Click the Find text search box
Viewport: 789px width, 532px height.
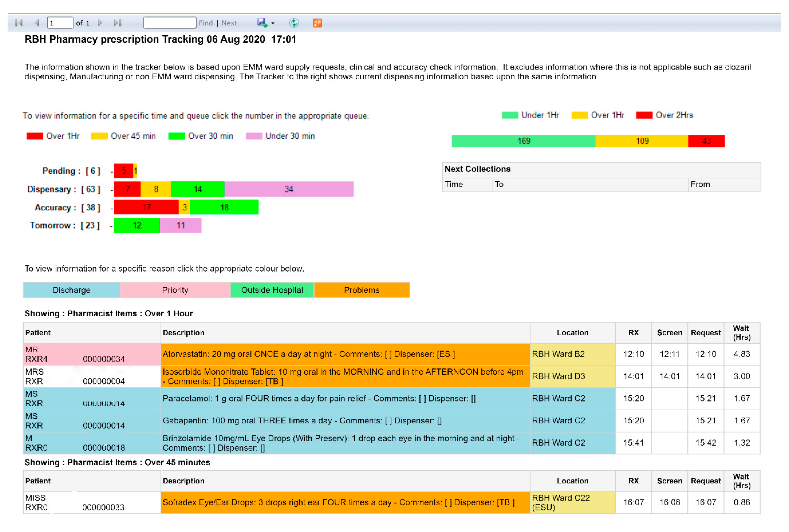pos(169,23)
